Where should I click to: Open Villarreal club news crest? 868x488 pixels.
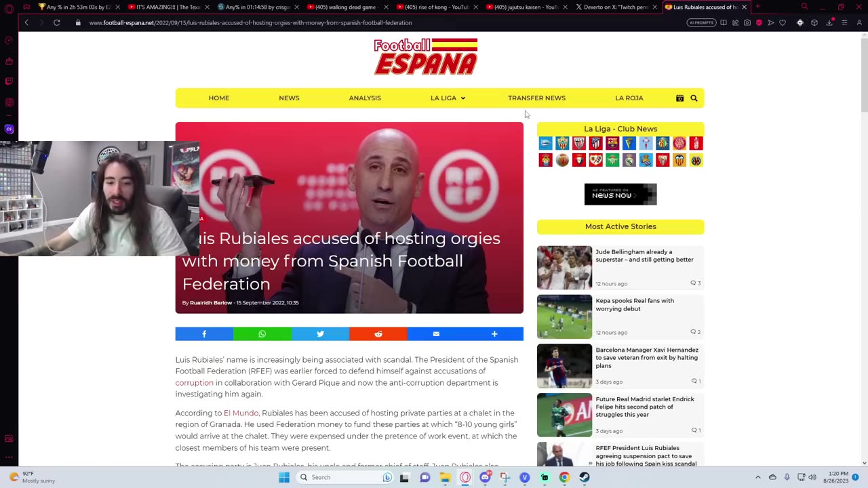pos(696,160)
